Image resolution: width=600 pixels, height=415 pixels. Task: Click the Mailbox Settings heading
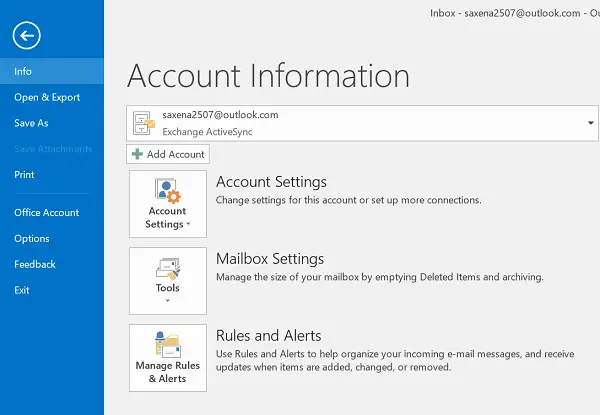pos(270,259)
